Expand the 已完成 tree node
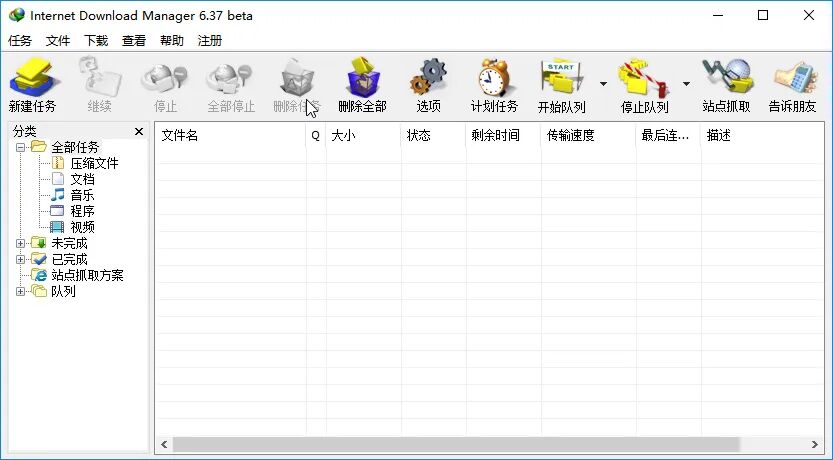 (x=20, y=259)
